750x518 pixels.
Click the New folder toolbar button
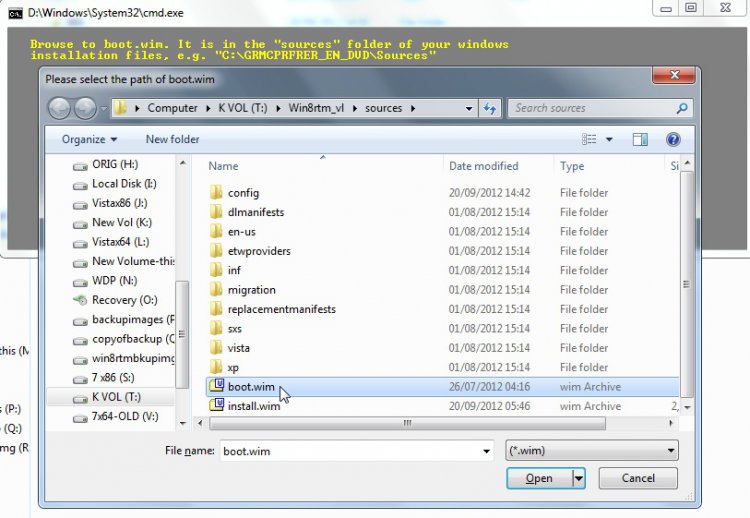(172, 140)
